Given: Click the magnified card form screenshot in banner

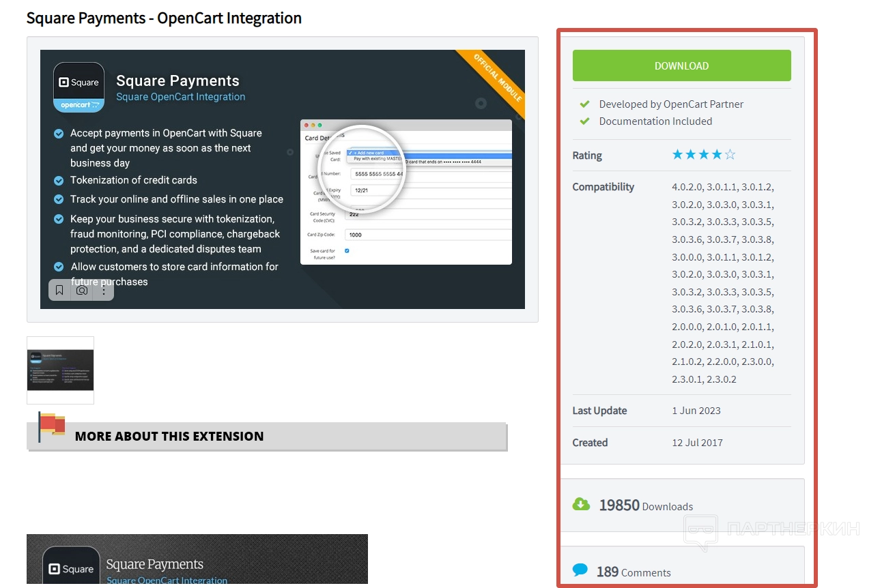Looking at the screenshot, I should click(406, 192).
